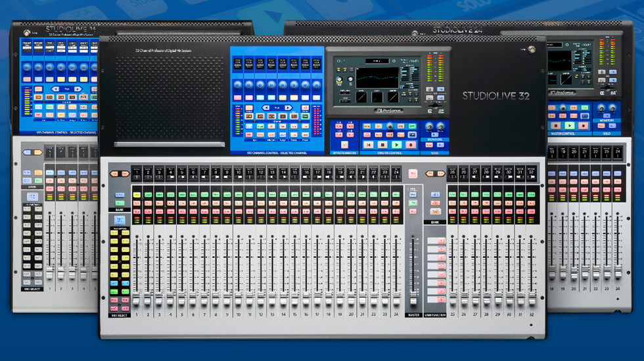Tap the blue button under the Monitors knobs
Viewport: 644px width, 361px height.
pos(435,135)
